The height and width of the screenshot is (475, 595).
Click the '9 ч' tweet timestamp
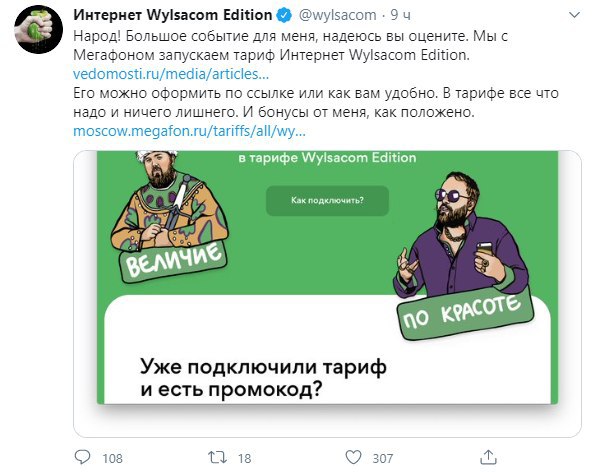click(401, 15)
